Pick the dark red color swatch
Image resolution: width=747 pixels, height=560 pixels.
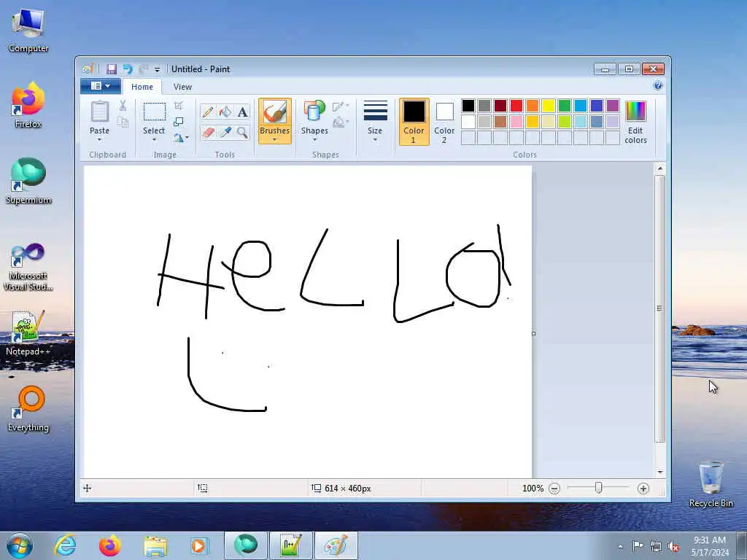(x=500, y=106)
